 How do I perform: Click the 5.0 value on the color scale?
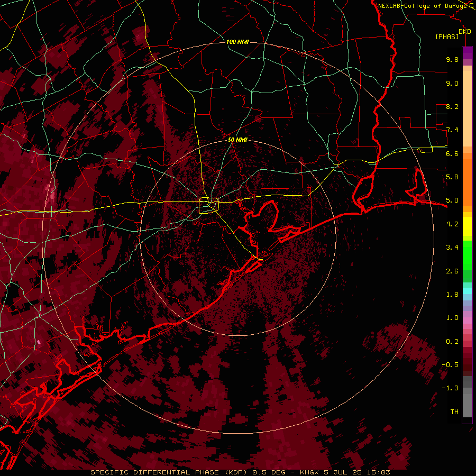452,200
